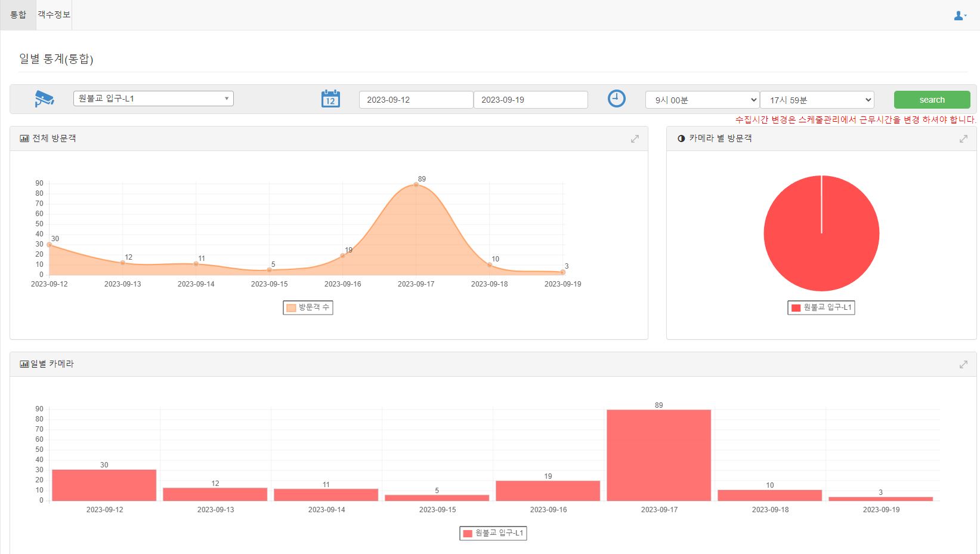Click the clock icon in the filter bar
This screenshot has width=980, height=554.
616,99
